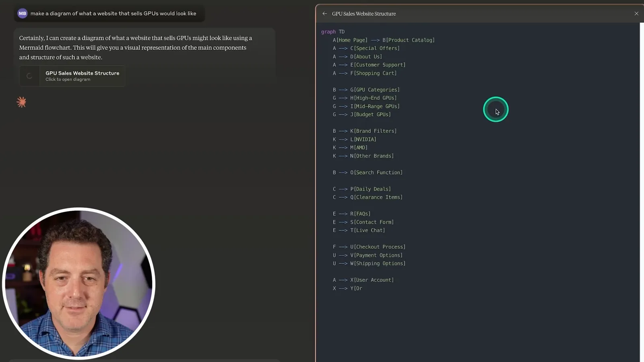The height and width of the screenshot is (362, 644).
Task: Click the presenter webcam video circle
Action: click(79, 283)
